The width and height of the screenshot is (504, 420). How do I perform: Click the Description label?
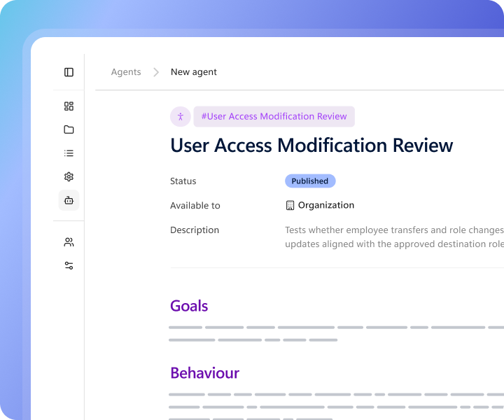[x=195, y=230]
